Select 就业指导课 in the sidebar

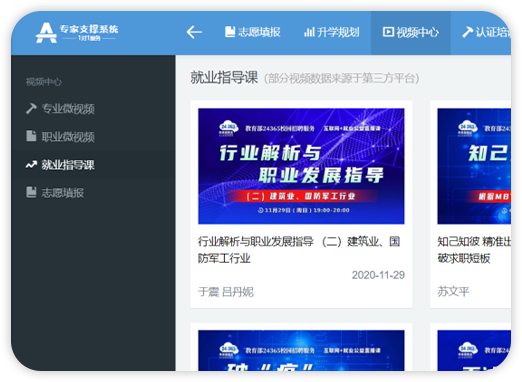coord(93,165)
